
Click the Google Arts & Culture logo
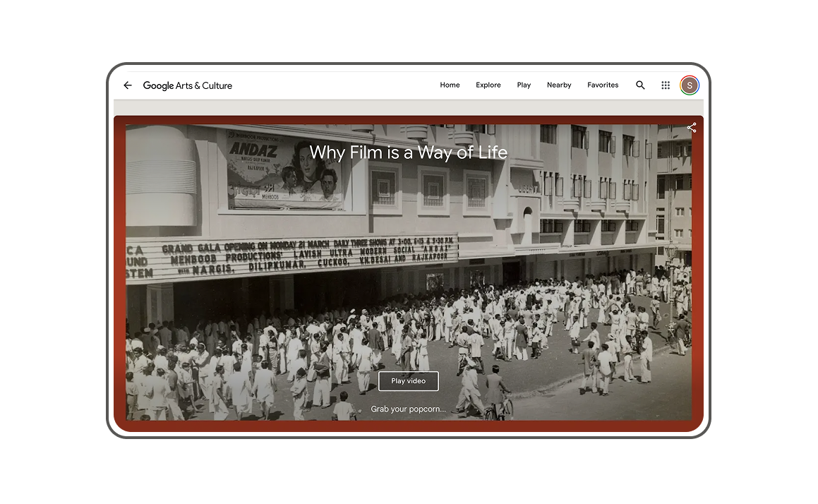[x=187, y=85]
